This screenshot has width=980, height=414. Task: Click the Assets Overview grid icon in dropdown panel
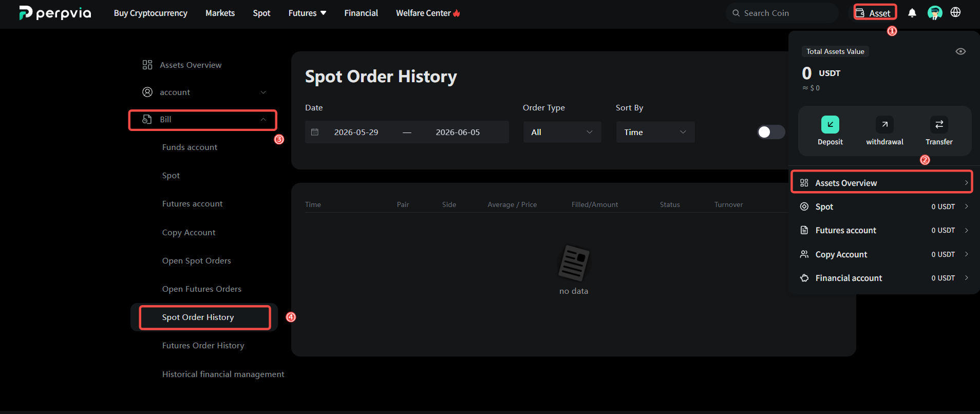pyautogui.click(x=804, y=183)
